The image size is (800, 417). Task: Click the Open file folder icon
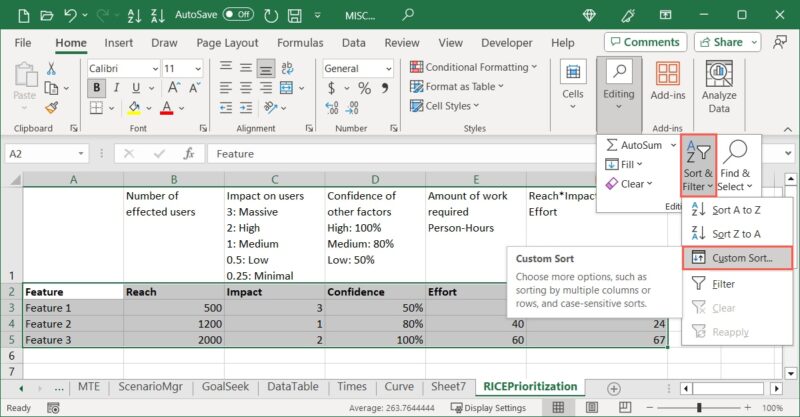46,15
